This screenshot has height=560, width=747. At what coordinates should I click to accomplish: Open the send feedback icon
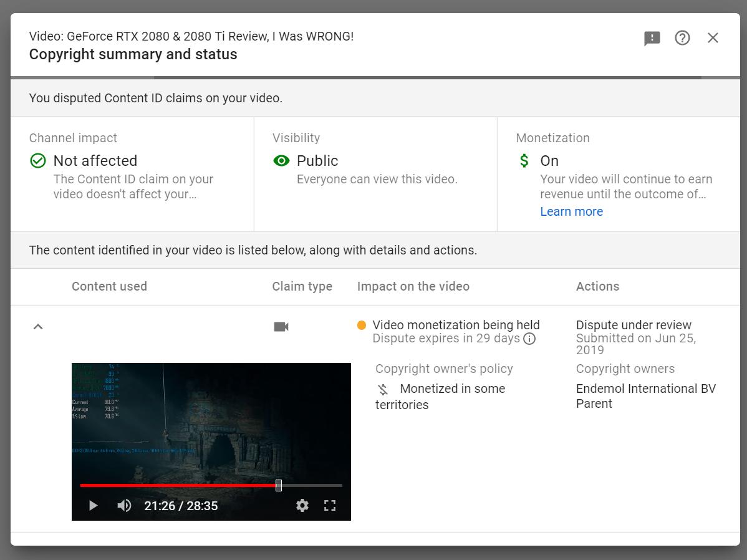[x=652, y=38]
